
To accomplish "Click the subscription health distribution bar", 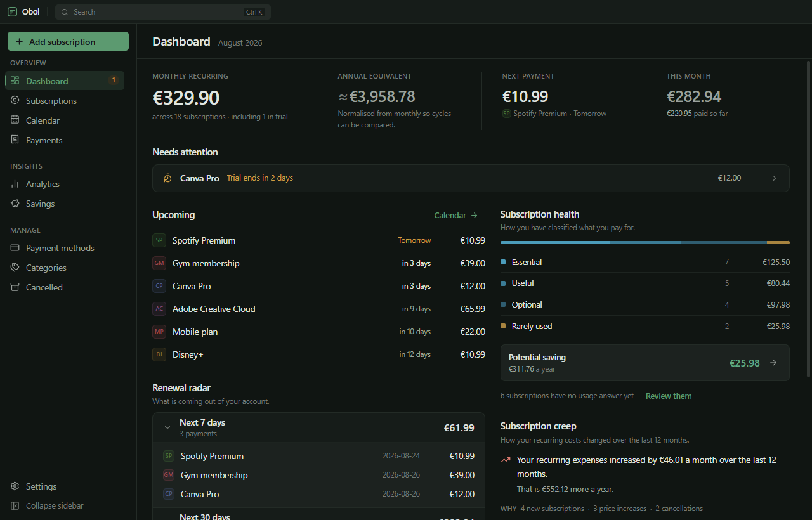I will click(645, 242).
